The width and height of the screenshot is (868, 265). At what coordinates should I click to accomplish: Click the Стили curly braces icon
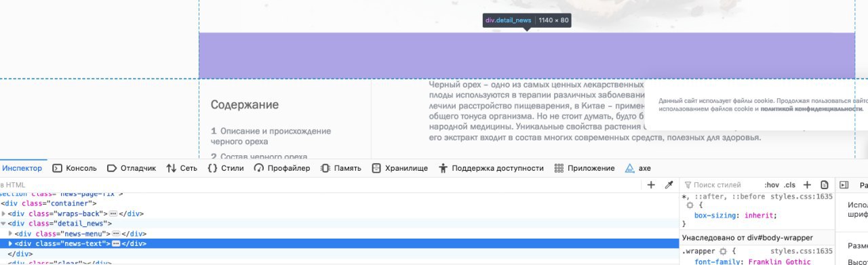coord(212,168)
